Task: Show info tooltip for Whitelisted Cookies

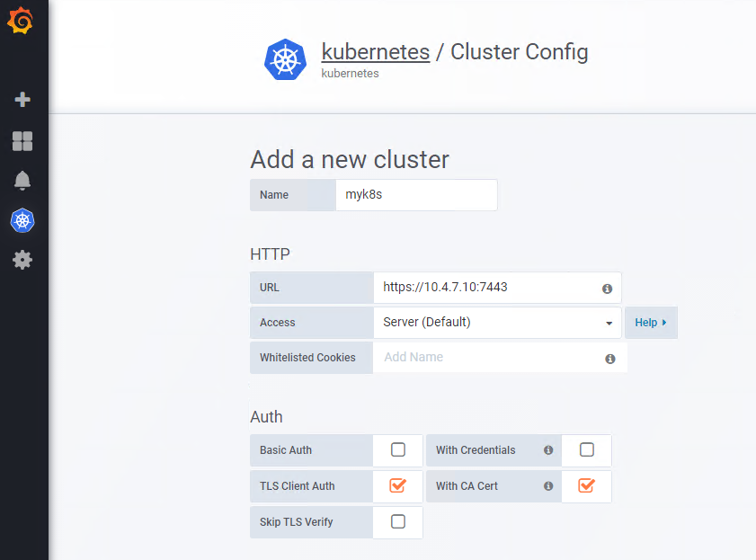Action: [x=609, y=359]
